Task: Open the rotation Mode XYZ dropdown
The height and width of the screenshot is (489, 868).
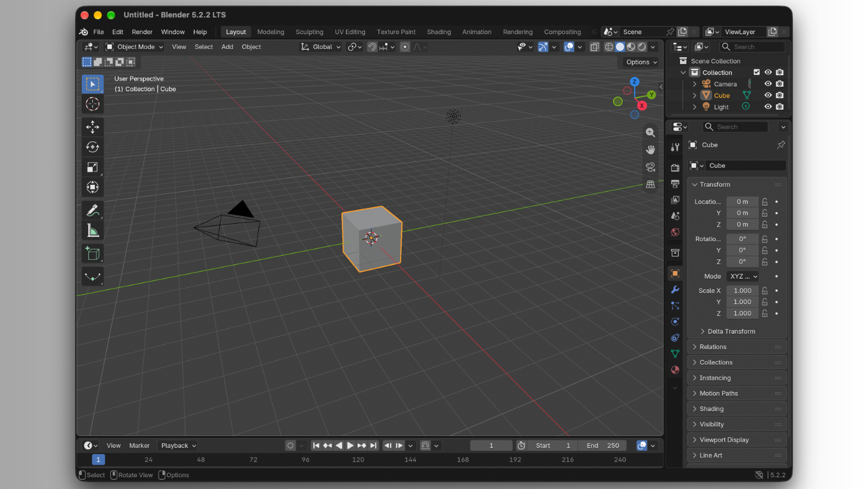Action: tap(743, 276)
